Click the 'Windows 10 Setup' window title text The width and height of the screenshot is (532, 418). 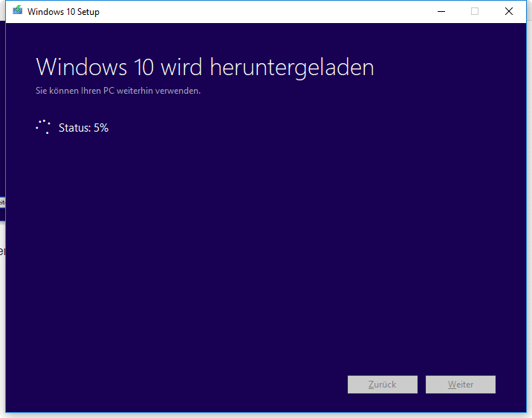pyautogui.click(x=63, y=12)
